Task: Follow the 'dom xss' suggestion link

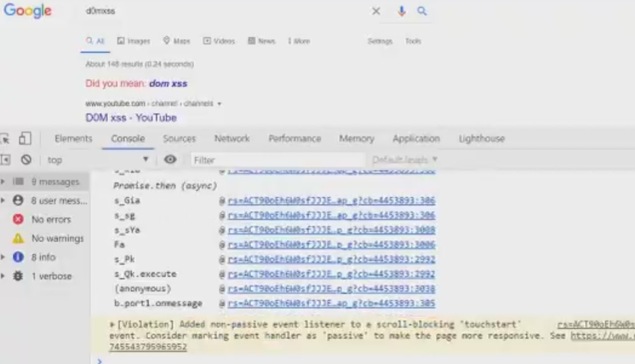Action: [168, 83]
